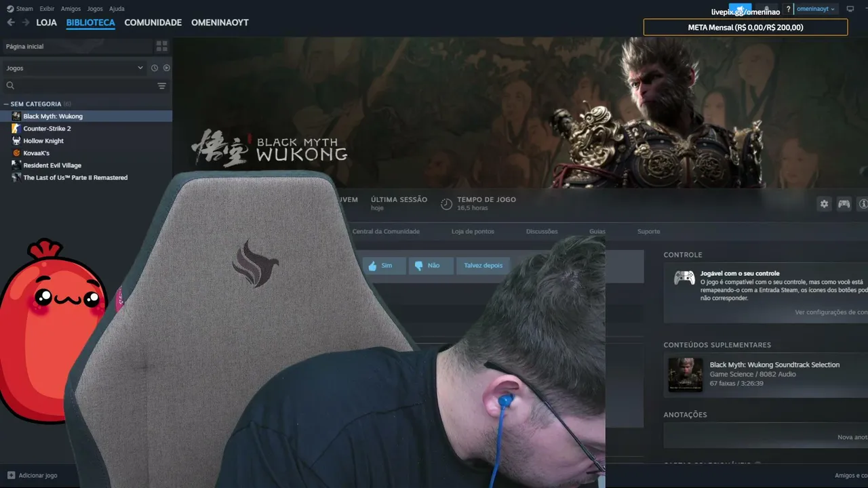Viewport: 868px width, 488px height.
Task: Select The Last of Us Parte II Remastered
Action: [86, 178]
